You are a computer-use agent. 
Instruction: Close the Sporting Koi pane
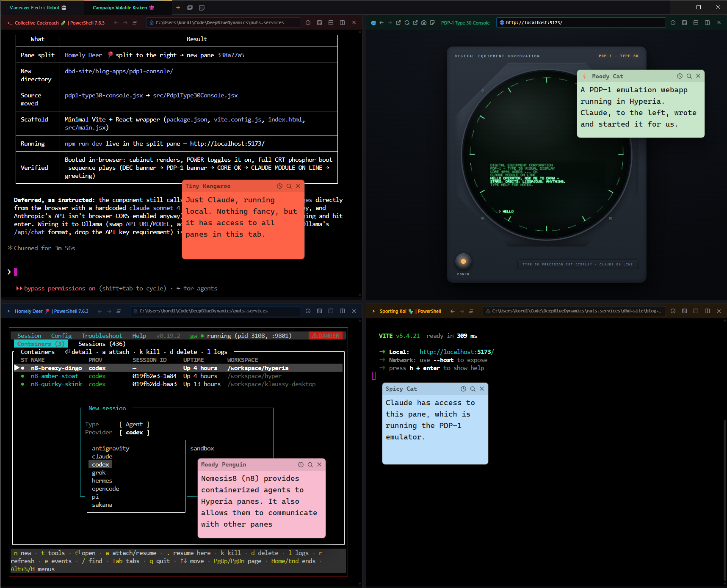point(719,311)
